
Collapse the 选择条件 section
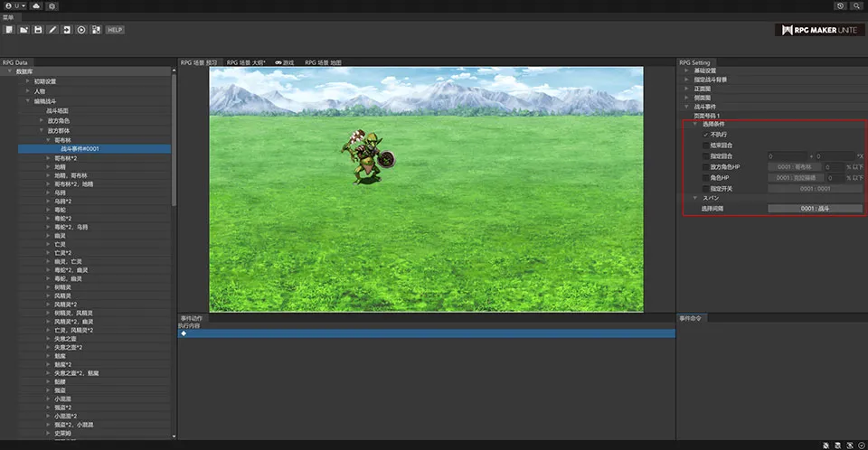694,124
